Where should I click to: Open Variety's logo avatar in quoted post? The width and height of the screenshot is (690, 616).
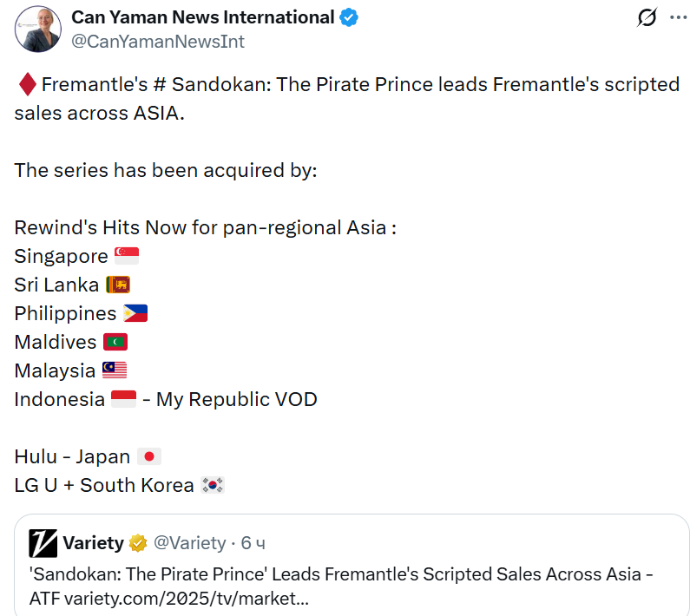click(43, 543)
